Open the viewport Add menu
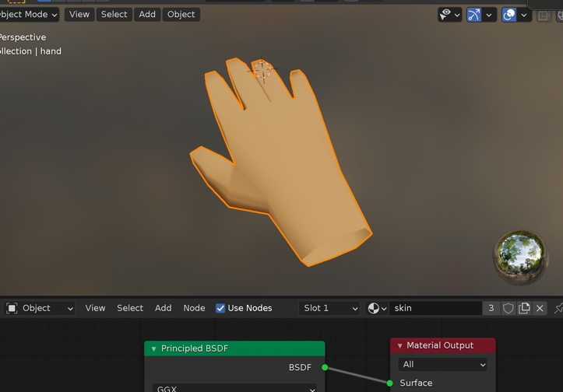The width and height of the screenshot is (563, 392). tap(147, 15)
